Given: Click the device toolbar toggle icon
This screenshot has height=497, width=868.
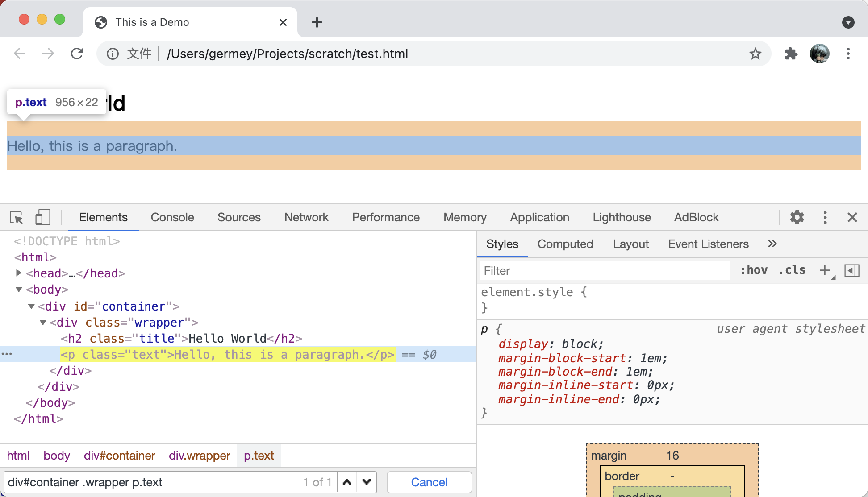Looking at the screenshot, I should [x=42, y=216].
